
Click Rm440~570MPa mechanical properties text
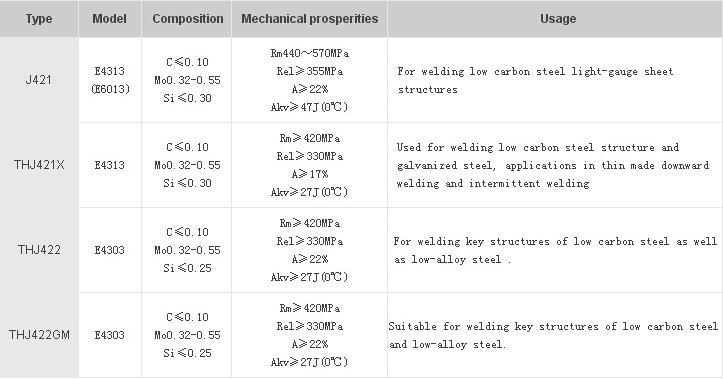pos(309,53)
